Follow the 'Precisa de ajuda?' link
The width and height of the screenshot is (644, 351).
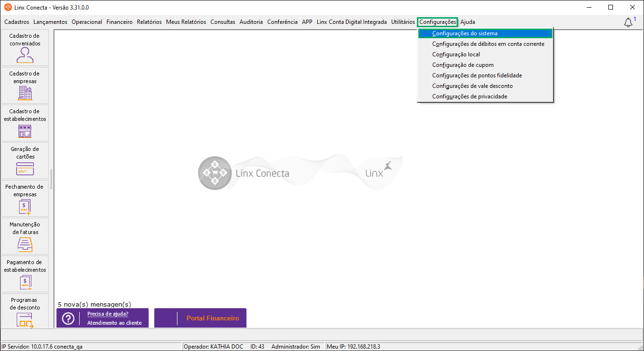(x=108, y=314)
